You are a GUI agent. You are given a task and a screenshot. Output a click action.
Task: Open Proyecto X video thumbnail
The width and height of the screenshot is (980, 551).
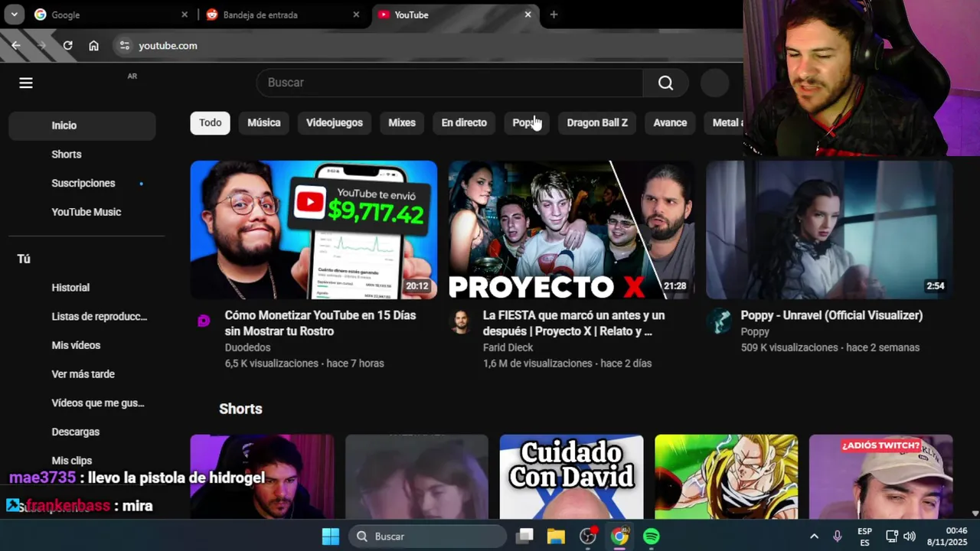(x=572, y=230)
